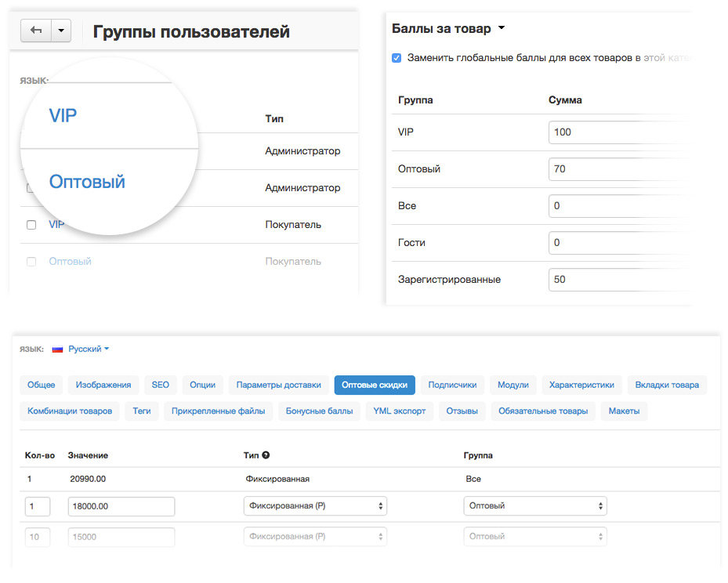This screenshot has height=583, width=728.
Task: Click the Гости points amount field
Action: point(618,243)
